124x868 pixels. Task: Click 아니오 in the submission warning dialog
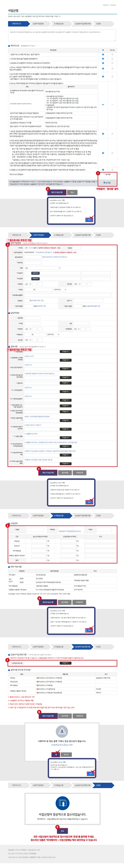click(x=66, y=754)
